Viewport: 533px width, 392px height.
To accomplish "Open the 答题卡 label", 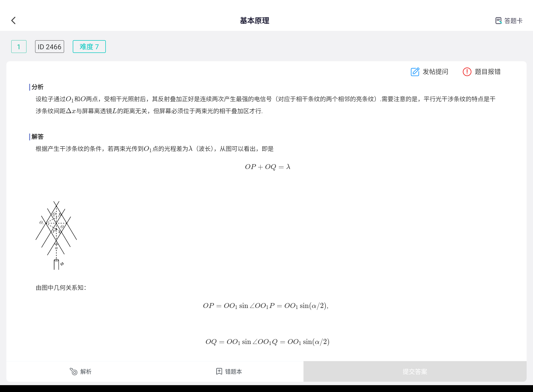I will (x=513, y=21).
